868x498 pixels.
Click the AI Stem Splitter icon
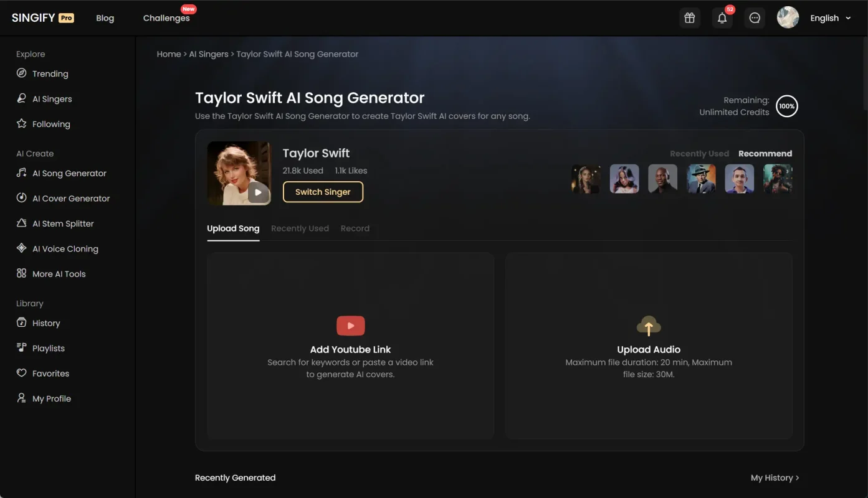(21, 223)
